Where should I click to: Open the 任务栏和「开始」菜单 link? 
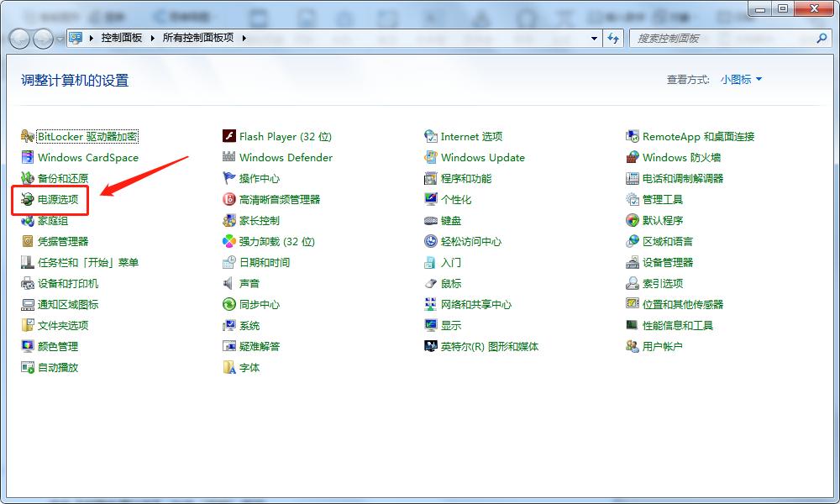88,262
